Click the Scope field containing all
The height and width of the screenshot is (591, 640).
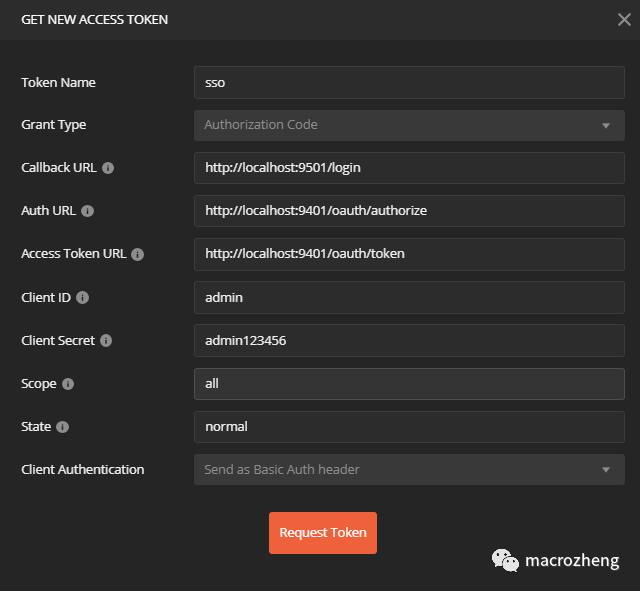pyautogui.click(x=408, y=384)
